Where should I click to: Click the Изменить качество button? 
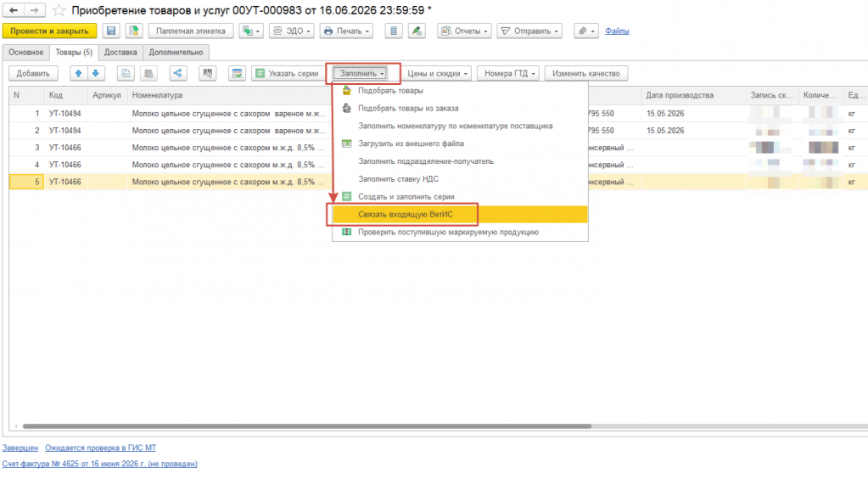(585, 73)
